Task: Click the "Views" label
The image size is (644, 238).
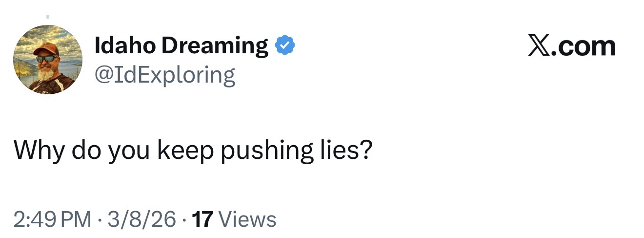Action: pos(247,219)
